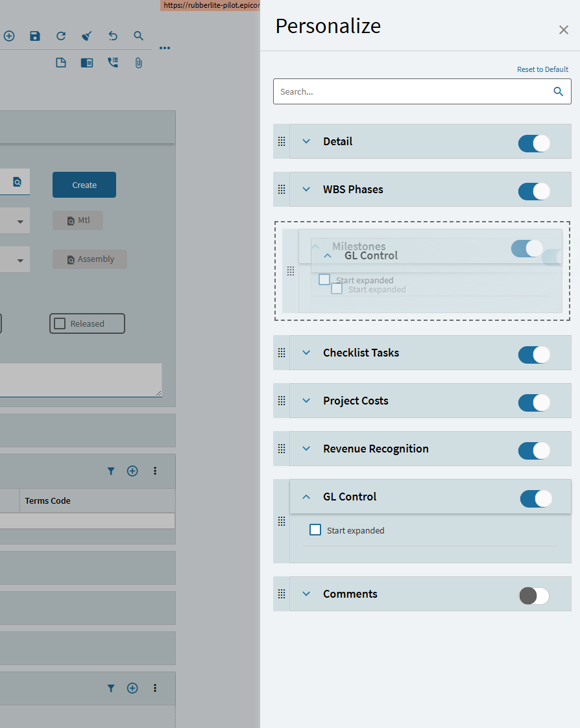The width and height of the screenshot is (580, 728).
Task: Enable the Comments panel switch
Action: 534,596
